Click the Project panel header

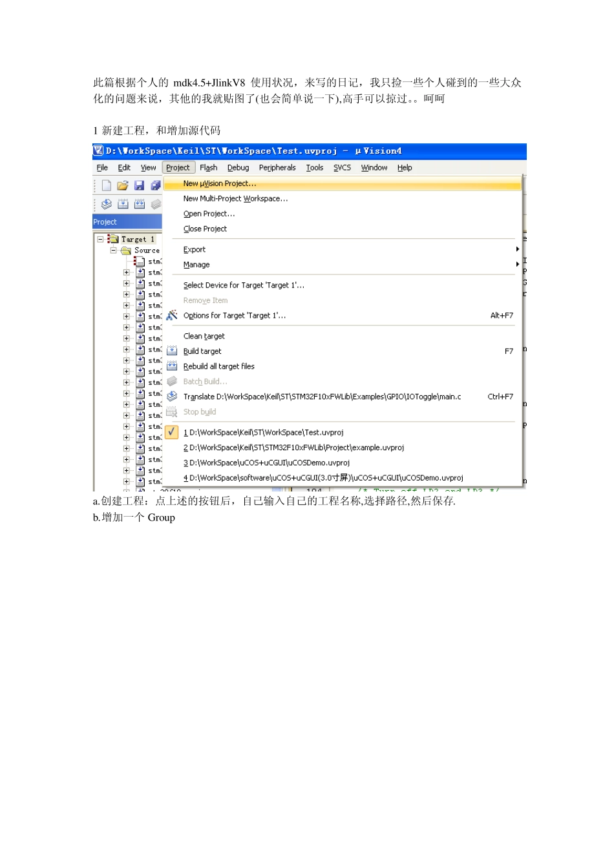[127, 222]
